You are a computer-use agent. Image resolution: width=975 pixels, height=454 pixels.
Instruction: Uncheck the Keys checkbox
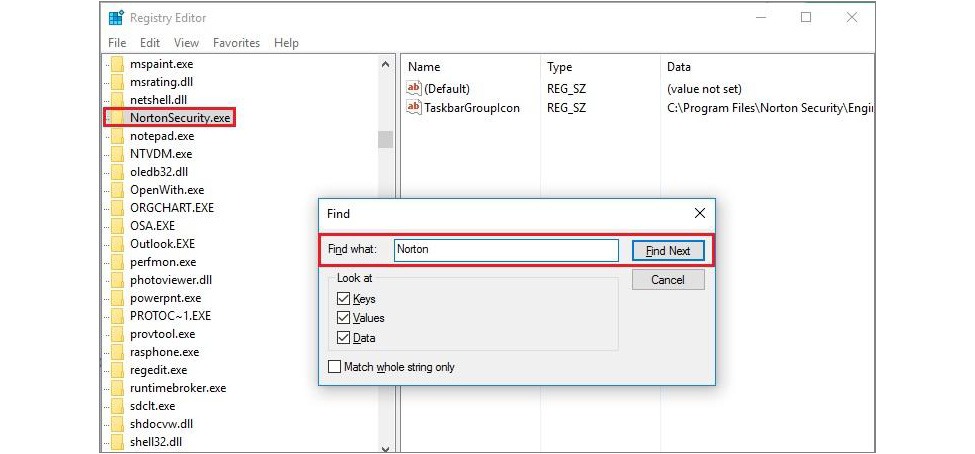click(343, 299)
